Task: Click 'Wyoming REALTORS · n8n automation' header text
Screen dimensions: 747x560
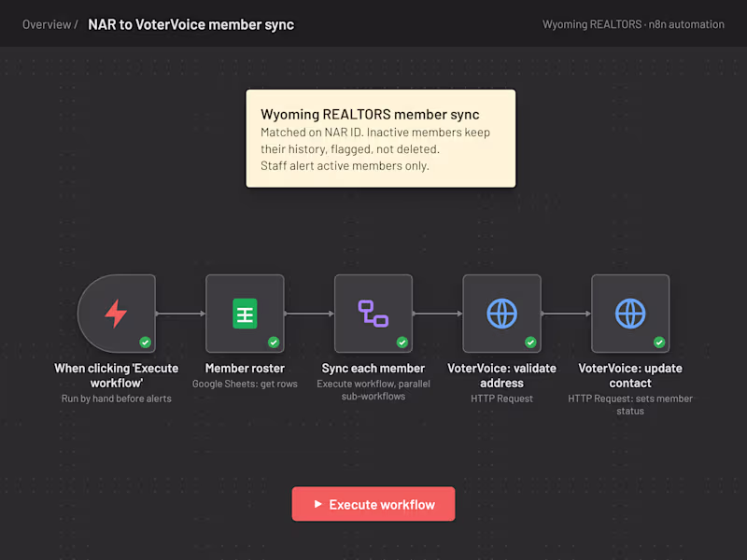Action: [x=633, y=24]
